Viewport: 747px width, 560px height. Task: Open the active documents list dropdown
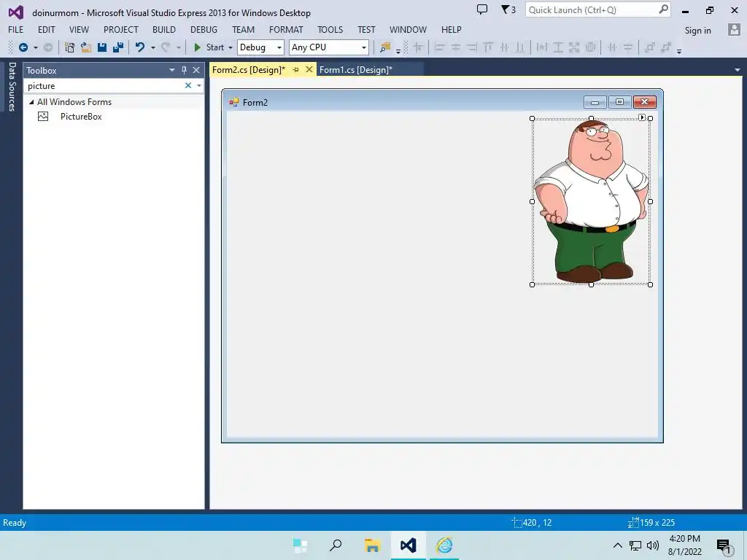point(737,70)
